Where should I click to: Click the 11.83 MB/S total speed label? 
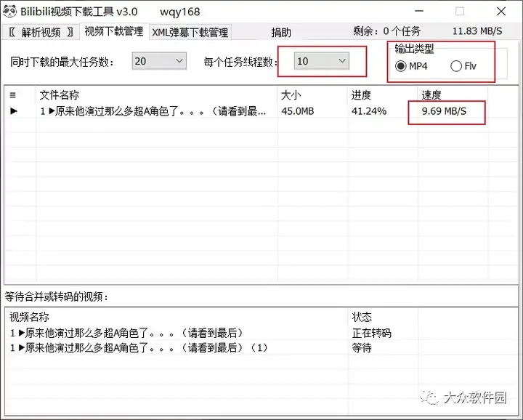click(x=477, y=31)
